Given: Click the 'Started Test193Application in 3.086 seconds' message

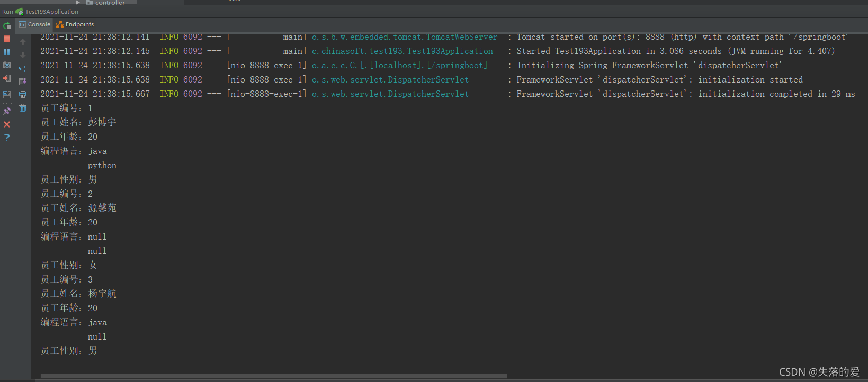Looking at the screenshot, I should pos(675,51).
